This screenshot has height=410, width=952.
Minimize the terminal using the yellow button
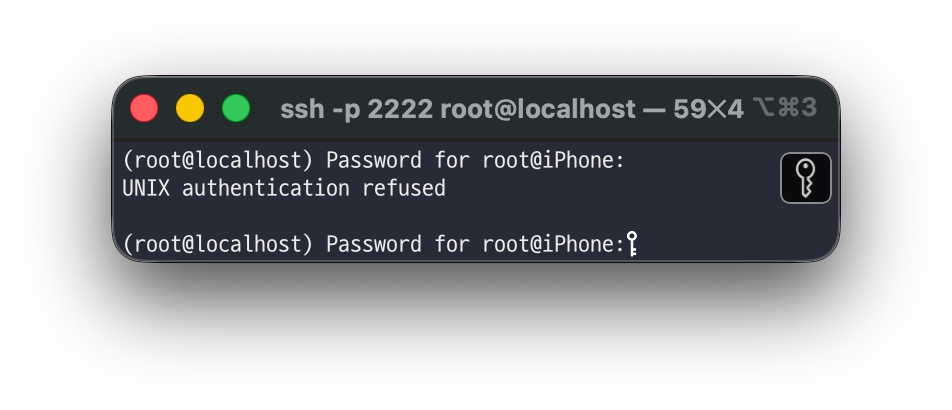(190, 108)
